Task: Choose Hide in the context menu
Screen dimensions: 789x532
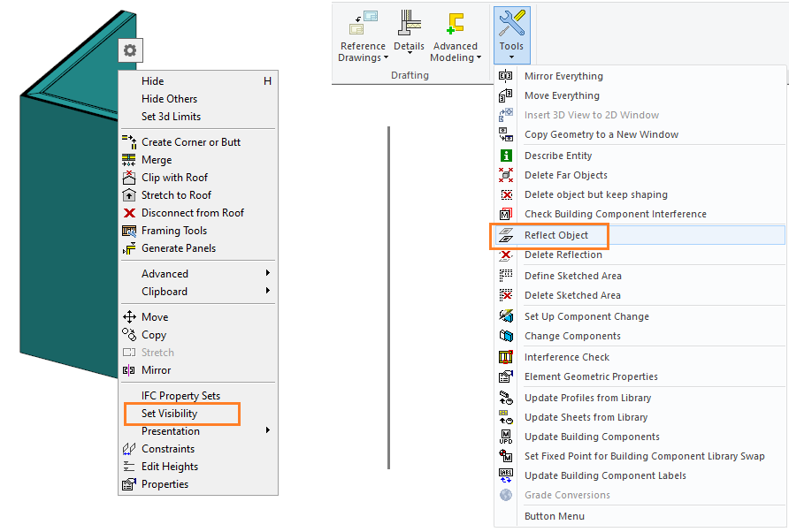Action: click(152, 81)
